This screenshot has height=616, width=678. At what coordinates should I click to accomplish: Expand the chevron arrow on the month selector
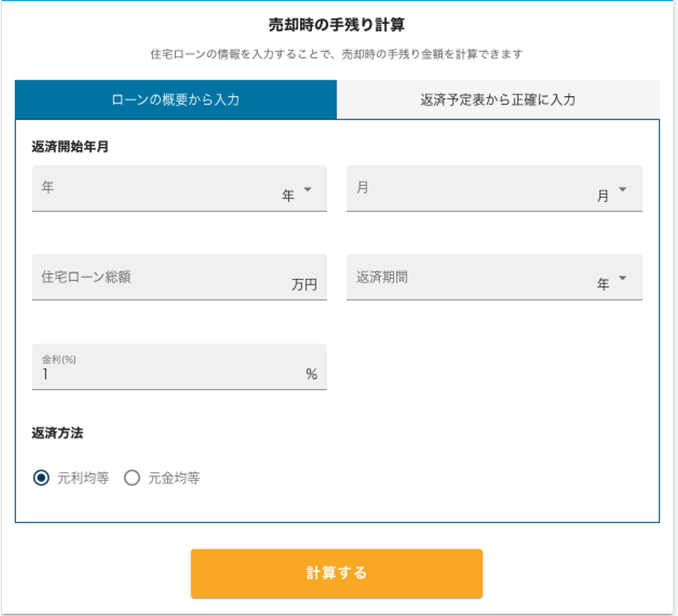[x=622, y=190]
